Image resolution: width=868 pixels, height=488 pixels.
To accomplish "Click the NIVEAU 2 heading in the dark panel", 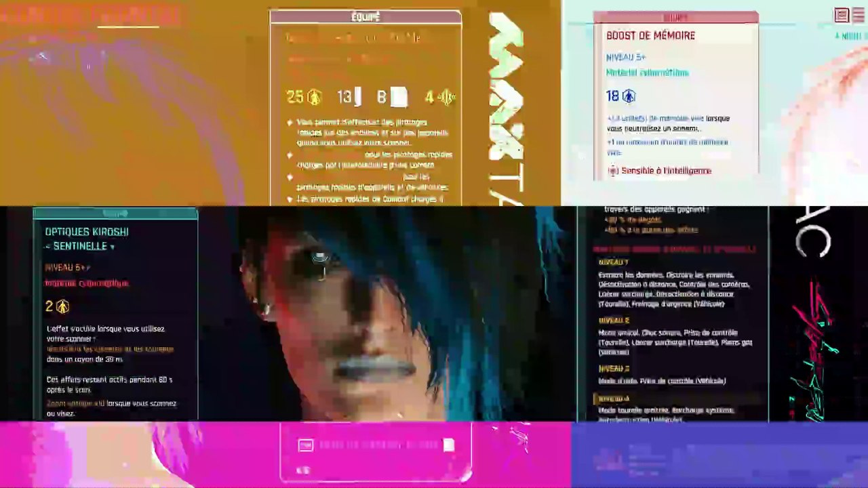I will click(x=614, y=321).
